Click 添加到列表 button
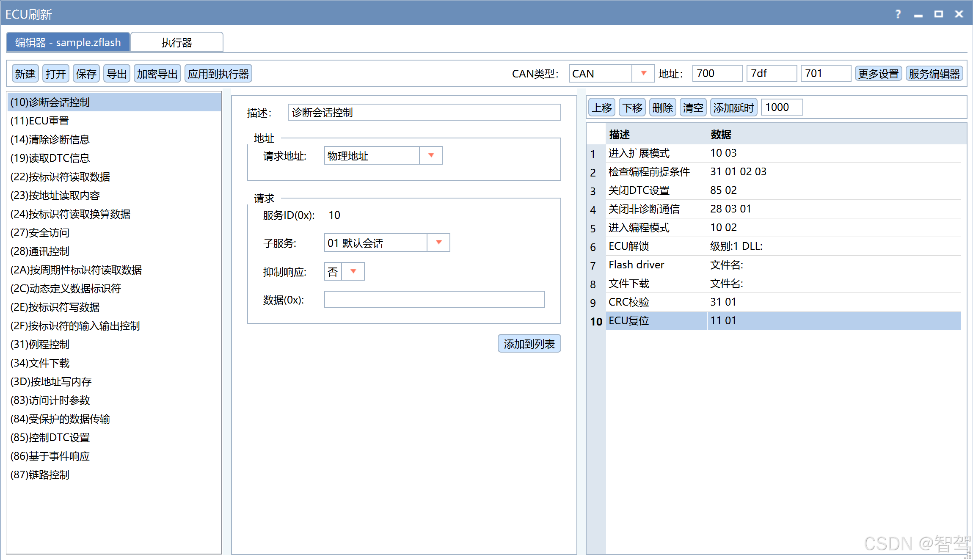973x560 pixels. [x=529, y=344]
